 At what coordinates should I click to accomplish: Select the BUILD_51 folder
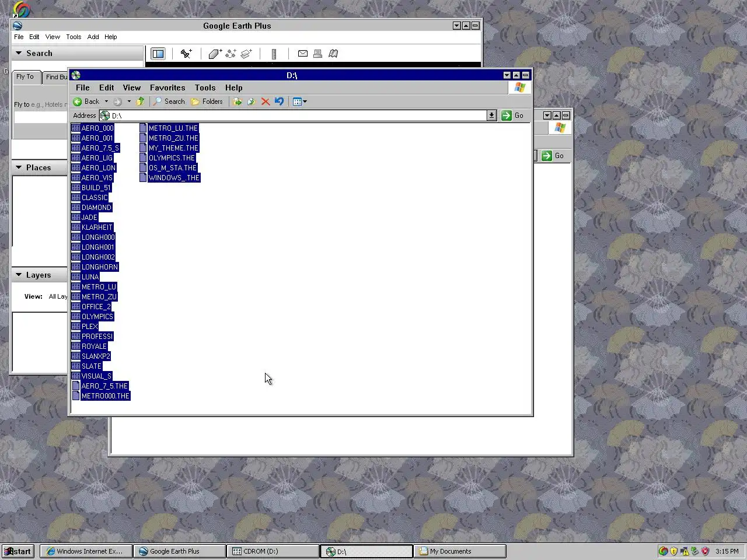[x=91, y=188]
